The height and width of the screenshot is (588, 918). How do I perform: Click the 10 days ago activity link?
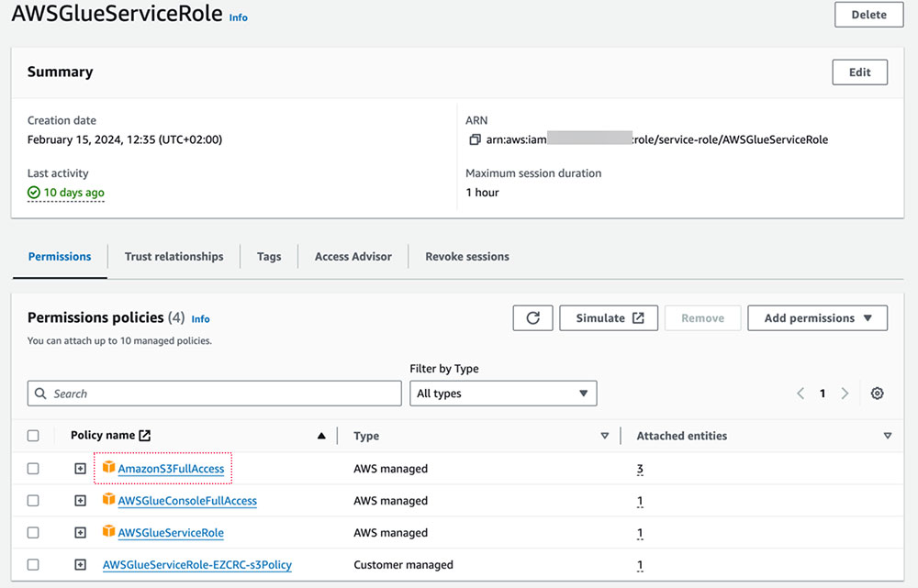click(x=73, y=193)
